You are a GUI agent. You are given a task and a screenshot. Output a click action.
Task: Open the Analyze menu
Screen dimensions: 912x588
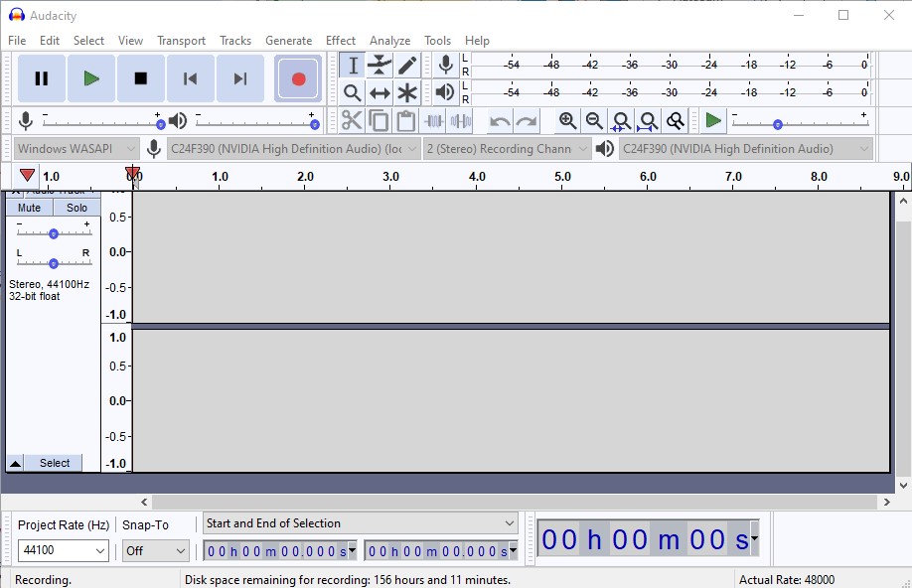point(390,41)
